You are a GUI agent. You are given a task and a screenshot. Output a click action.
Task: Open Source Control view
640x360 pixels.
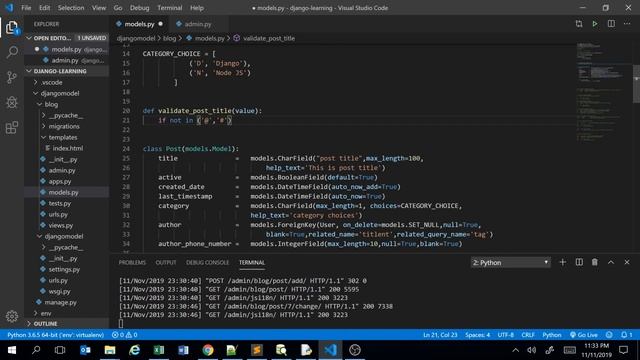[12, 77]
